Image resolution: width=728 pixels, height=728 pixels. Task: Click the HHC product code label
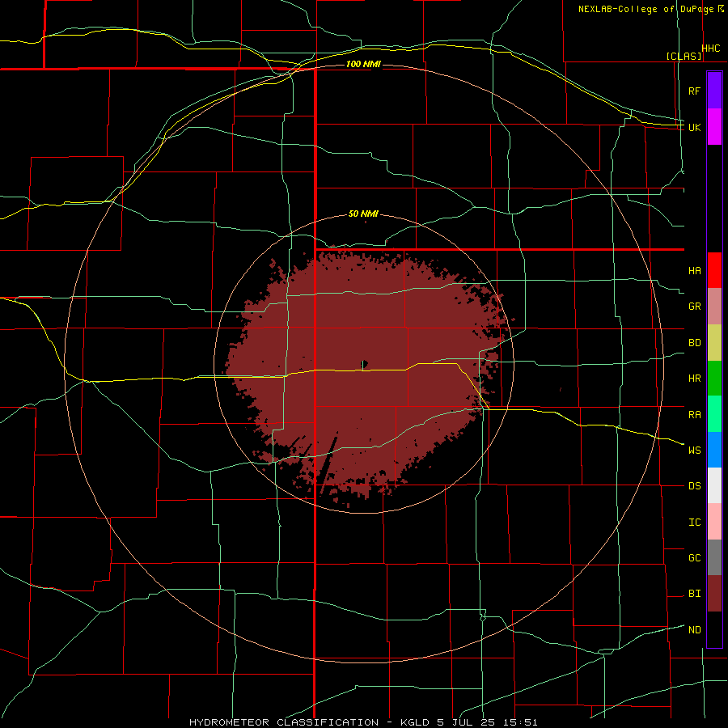[711, 49]
